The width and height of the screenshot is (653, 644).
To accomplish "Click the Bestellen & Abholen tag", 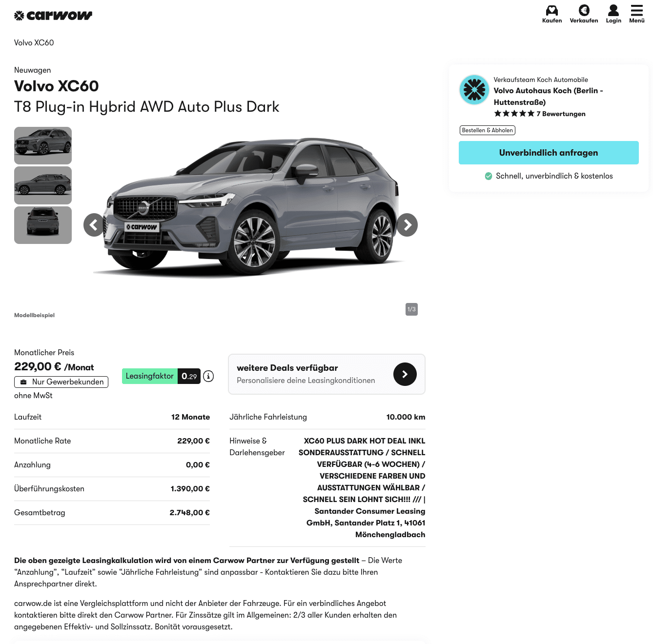I will pyautogui.click(x=488, y=130).
